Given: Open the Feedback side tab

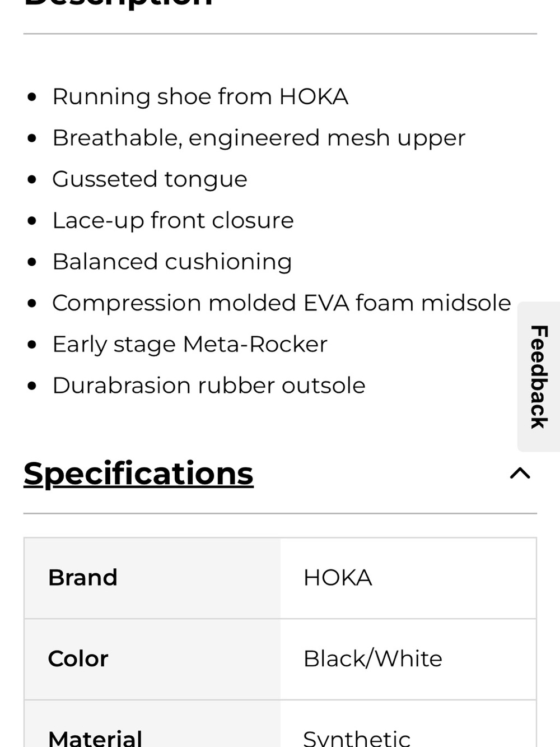Looking at the screenshot, I should [539, 377].
